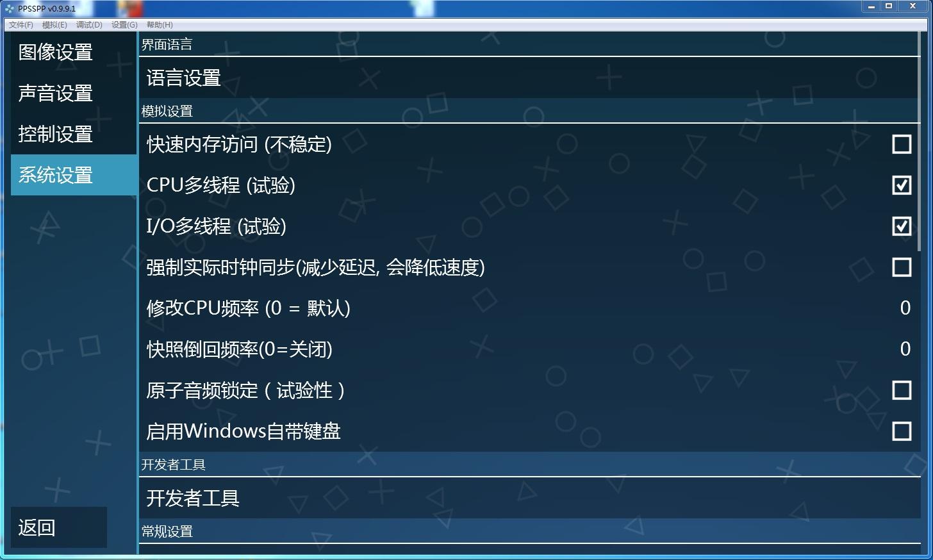This screenshot has height=560, width=933.
Task: Open the 帮助(H) menu
Action: 160,25
